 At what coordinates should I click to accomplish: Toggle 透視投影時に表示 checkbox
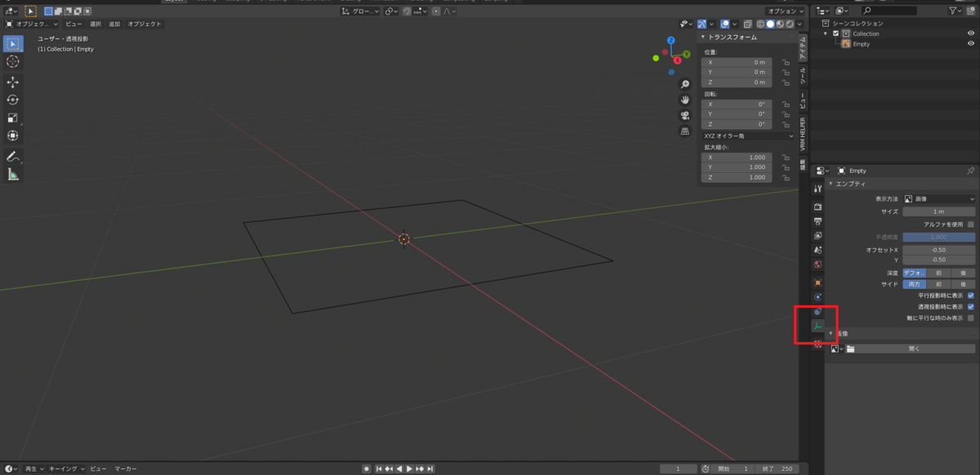[x=970, y=307]
